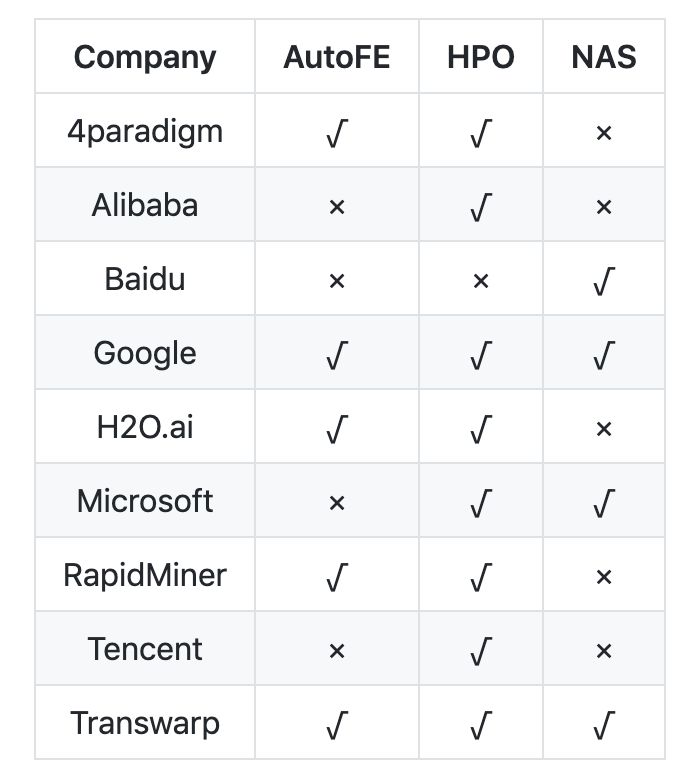This screenshot has width=694, height=778.
Task: Click the NAS column header
Action: pyautogui.click(x=603, y=57)
